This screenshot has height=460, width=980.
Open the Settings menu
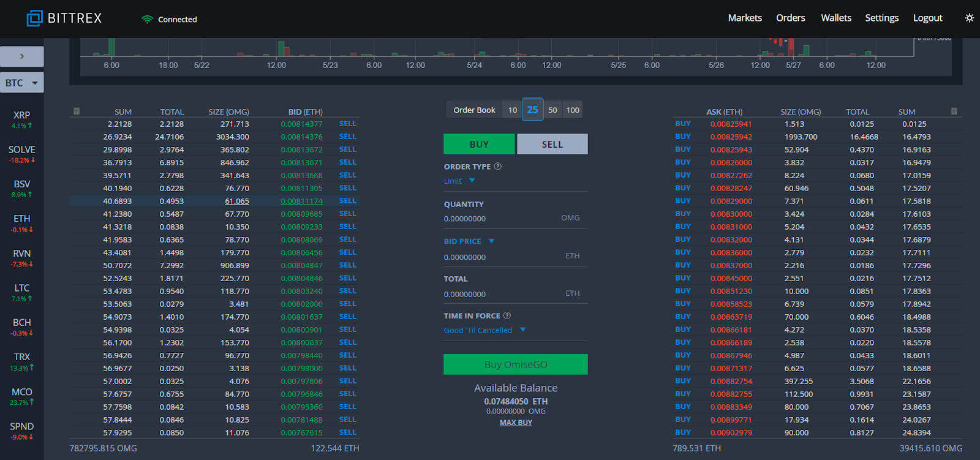[x=882, y=18]
